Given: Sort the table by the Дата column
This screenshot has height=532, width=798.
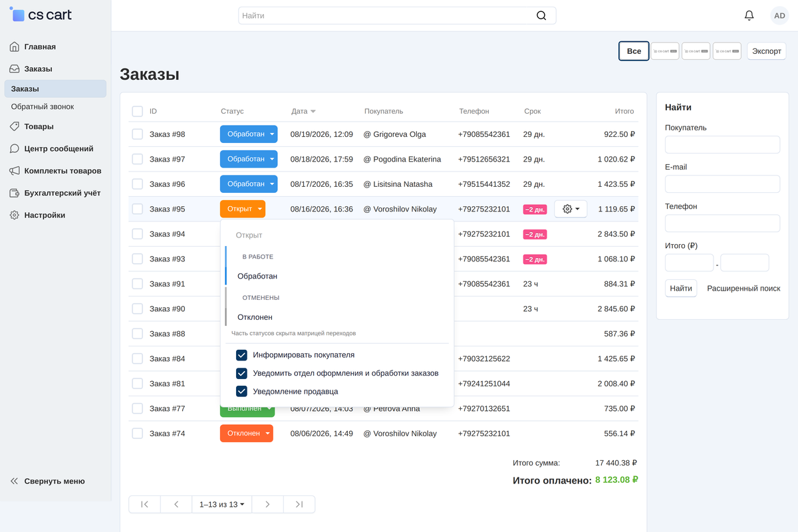Looking at the screenshot, I should point(303,111).
